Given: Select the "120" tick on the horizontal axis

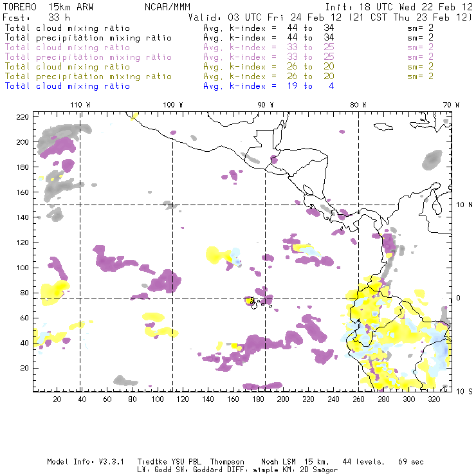Looking at the screenshot, I should [183, 399].
